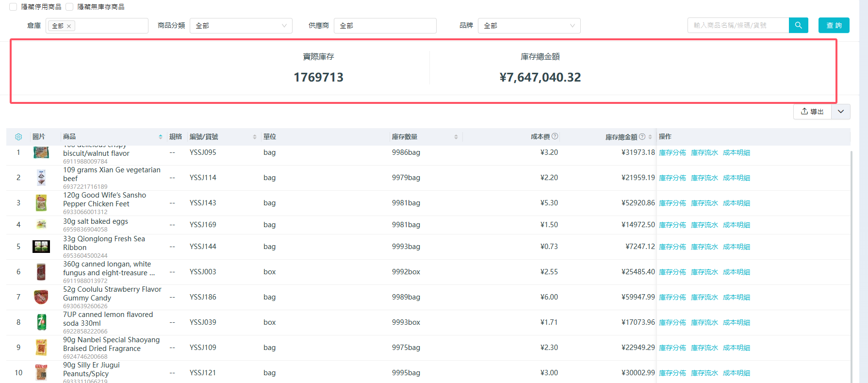Remove the 全部 tag in 倉庫 filter
The height and width of the screenshot is (383, 868).
click(69, 26)
